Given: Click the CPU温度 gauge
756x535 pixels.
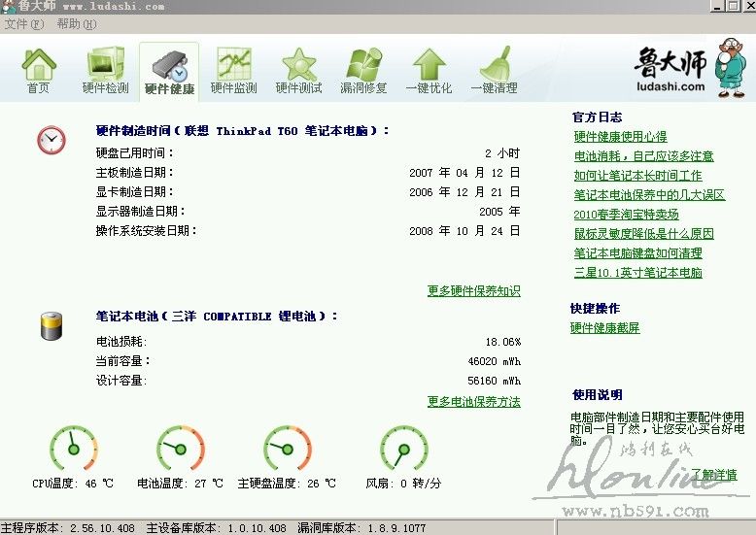Looking at the screenshot, I should (73, 449).
